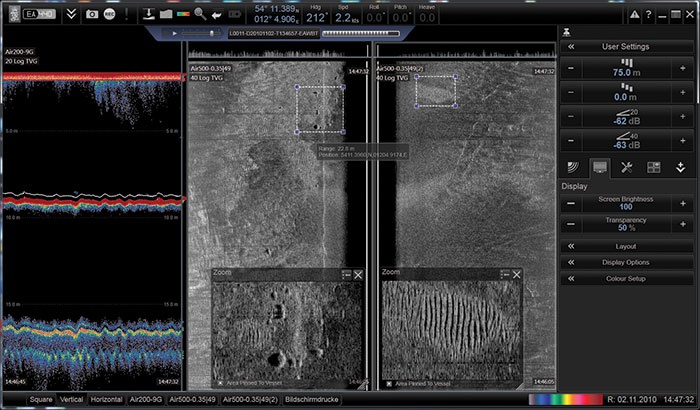The height and width of the screenshot is (410, 700).
Task: Click the heading 212° readout
Action: (316, 15)
